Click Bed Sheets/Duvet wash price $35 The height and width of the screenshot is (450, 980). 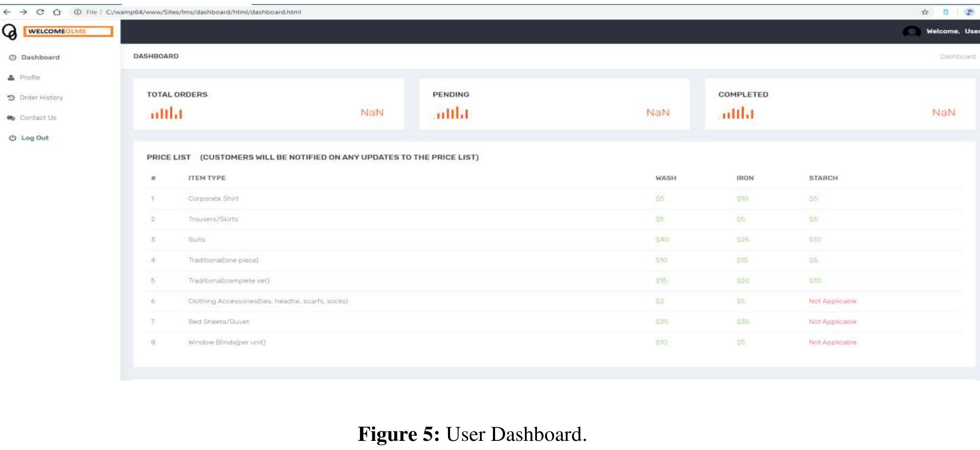pyautogui.click(x=662, y=321)
